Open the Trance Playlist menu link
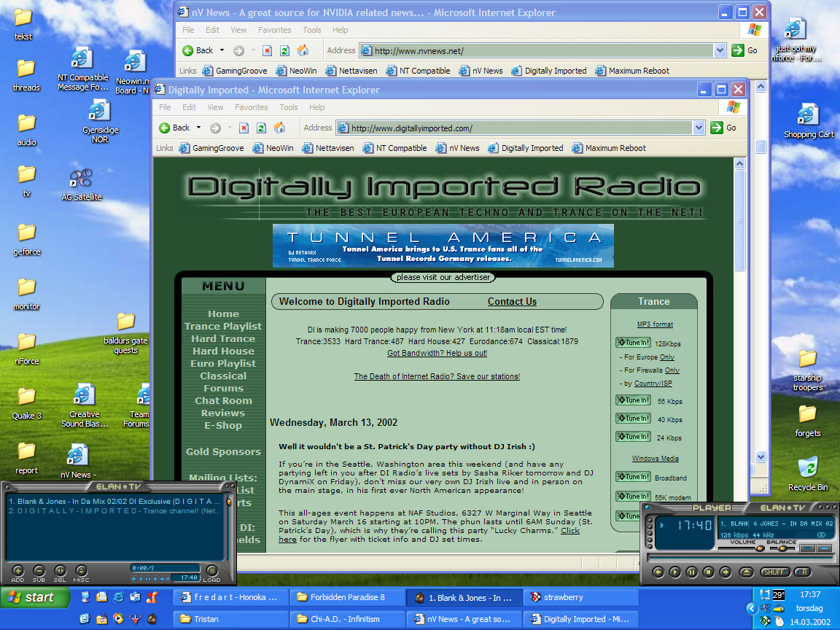840x630 pixels. pos(223,326)
